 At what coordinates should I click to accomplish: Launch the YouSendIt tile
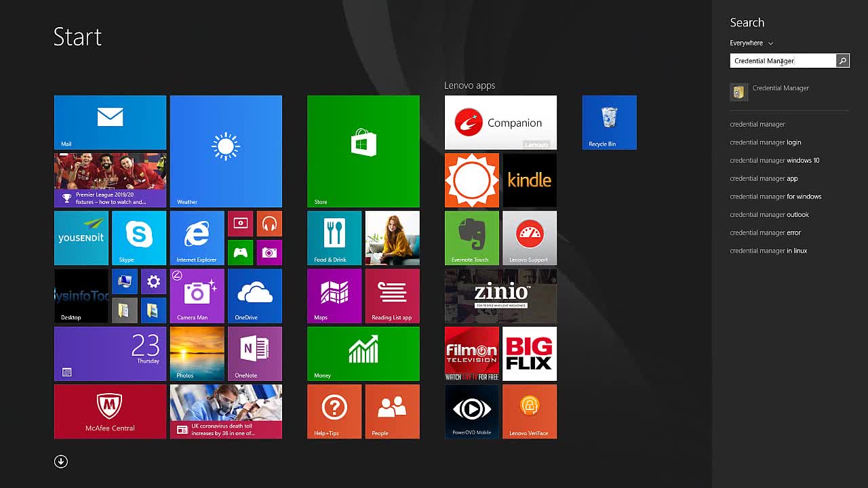[81, 238]
